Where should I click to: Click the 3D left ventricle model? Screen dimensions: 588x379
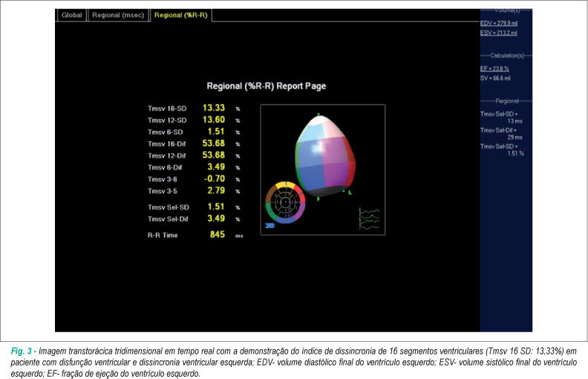coord(325,156)
